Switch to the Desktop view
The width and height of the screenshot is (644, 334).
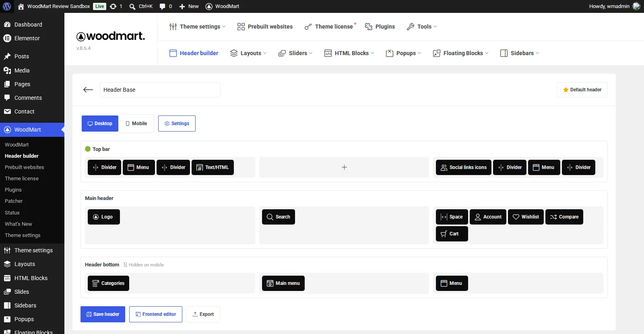coord(100,124)
